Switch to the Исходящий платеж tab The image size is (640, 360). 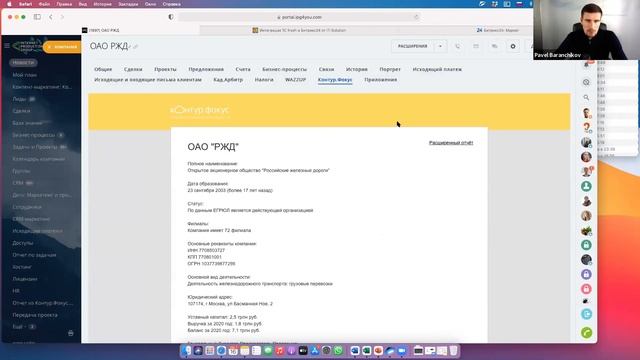click(x=437, y=69)
